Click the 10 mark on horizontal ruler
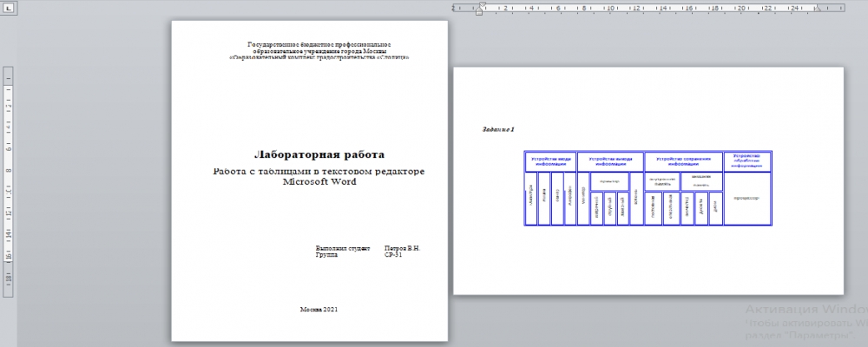The image size is (868, 347). pyautogui.click(x=609, y=9)
